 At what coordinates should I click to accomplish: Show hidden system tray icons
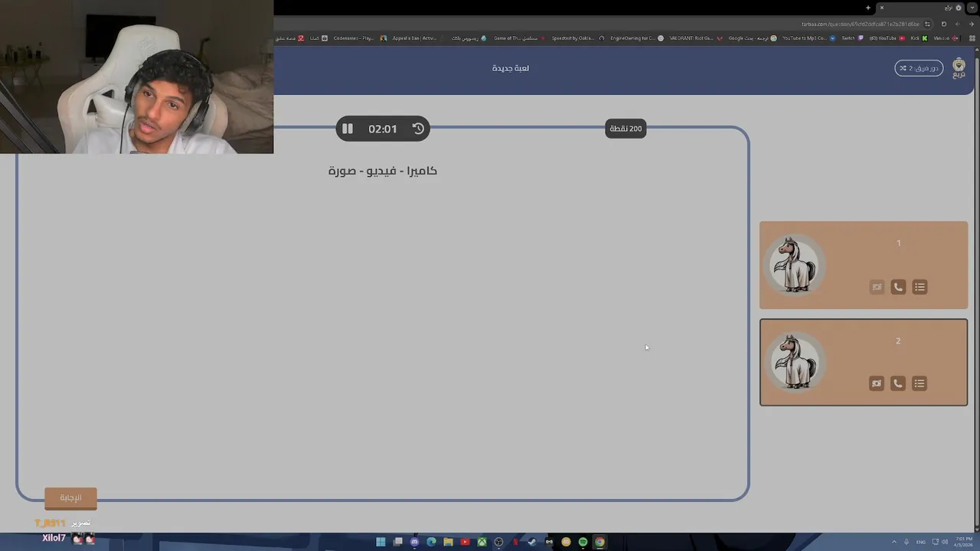coord(894,542)
